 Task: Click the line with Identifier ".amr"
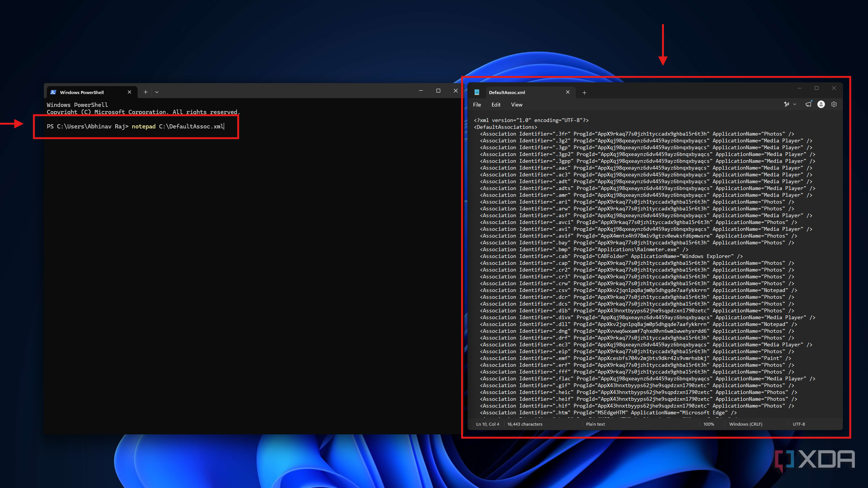[646, 195]
